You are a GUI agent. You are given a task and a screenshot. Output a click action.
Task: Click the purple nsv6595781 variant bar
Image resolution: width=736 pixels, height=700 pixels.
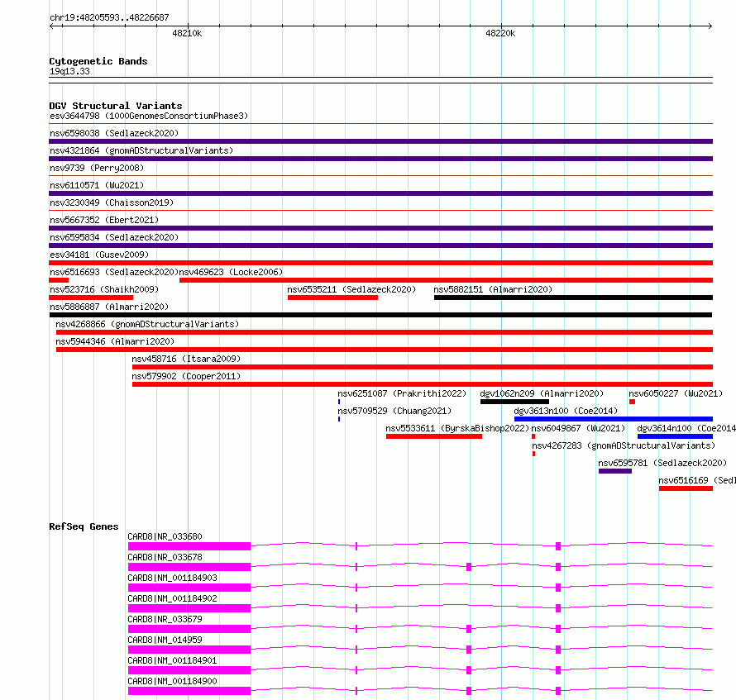tap(615, 471)
